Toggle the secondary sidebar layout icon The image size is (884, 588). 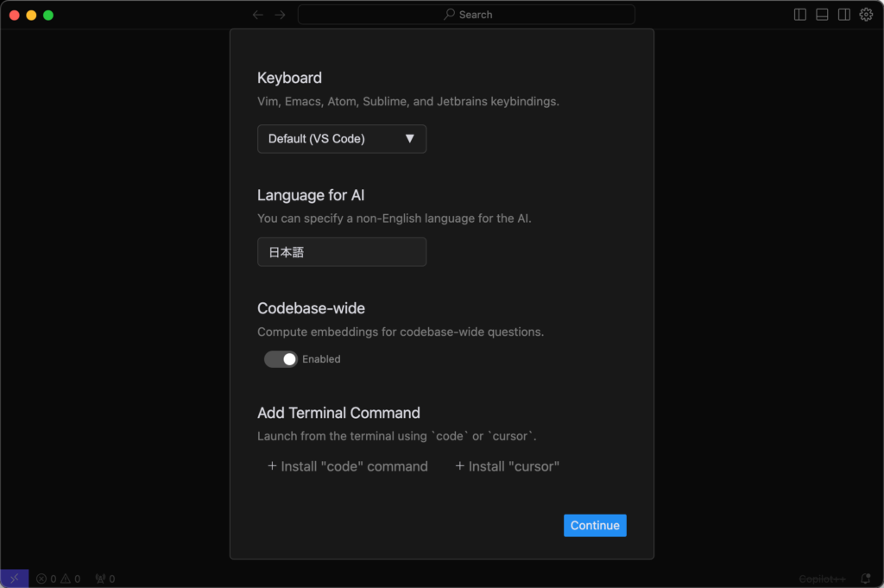click(844, 15)
